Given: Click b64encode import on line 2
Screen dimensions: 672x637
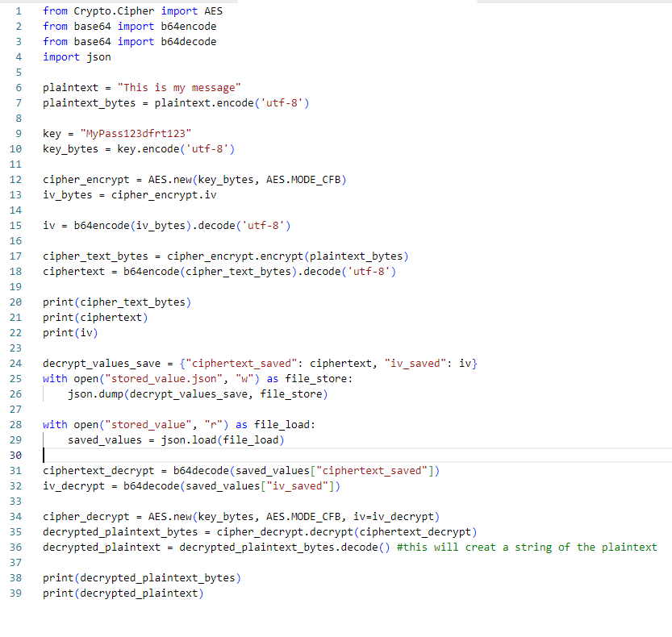Looking at the screenshot, I should coord(189,27).
